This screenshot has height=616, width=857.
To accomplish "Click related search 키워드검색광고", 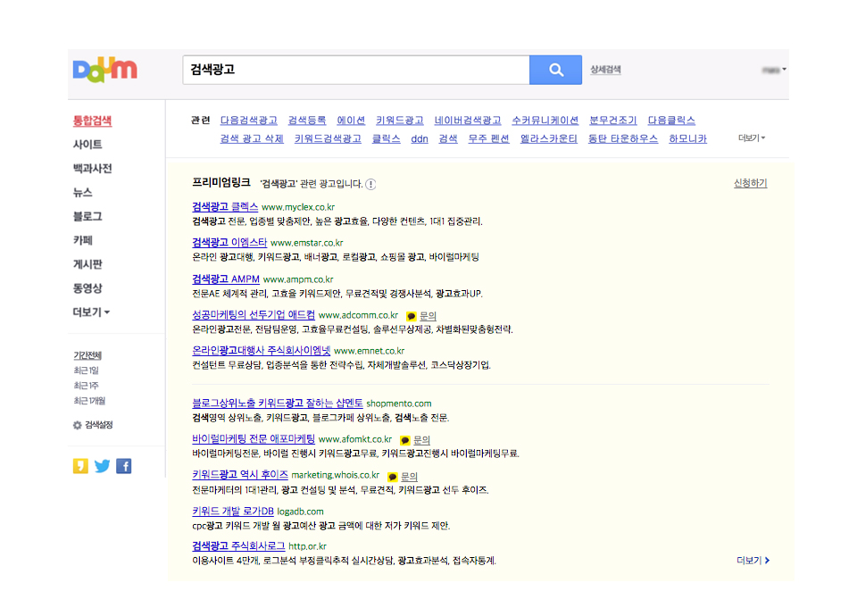I will [328, 139].
